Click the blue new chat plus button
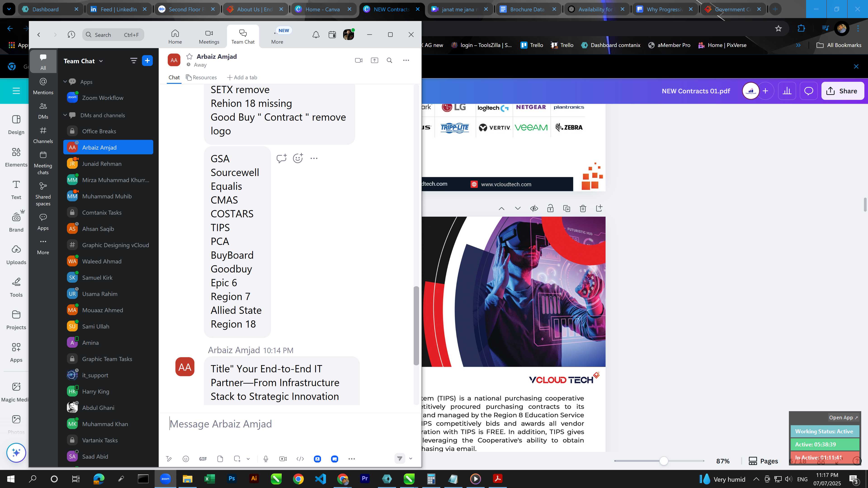The image size is (868, 488). (x=147, y=61)
